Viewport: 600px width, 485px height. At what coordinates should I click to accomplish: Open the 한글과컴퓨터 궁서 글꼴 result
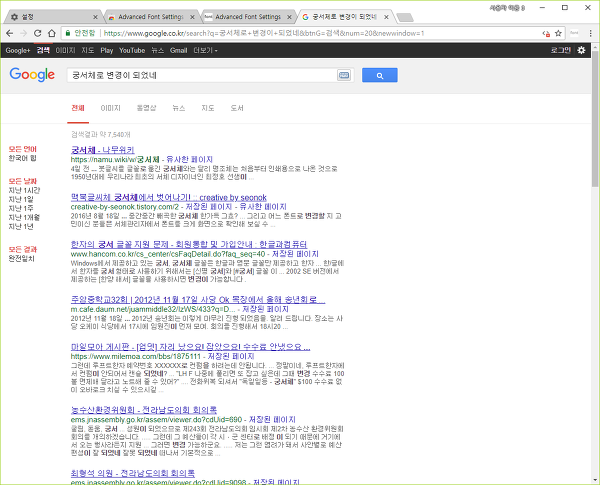[189, 244]
